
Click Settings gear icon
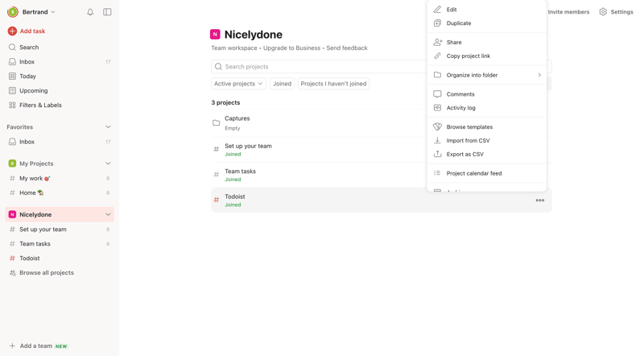point(603,12)
